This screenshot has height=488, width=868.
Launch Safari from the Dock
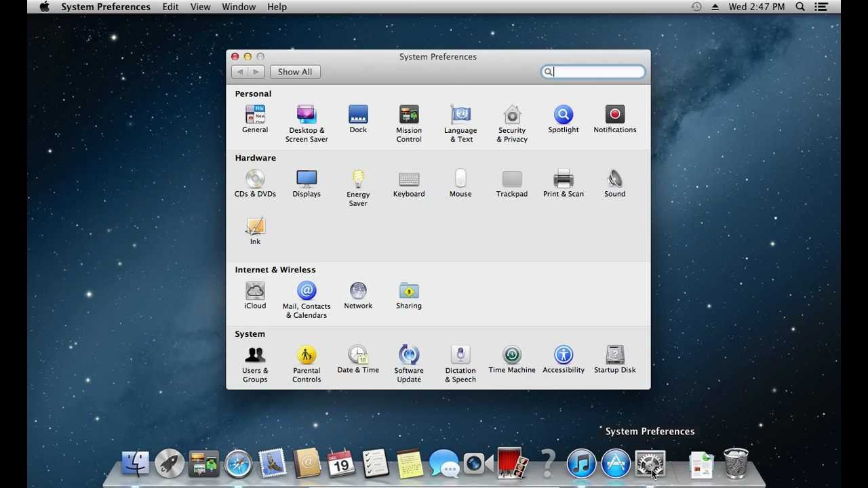(239, 464)
